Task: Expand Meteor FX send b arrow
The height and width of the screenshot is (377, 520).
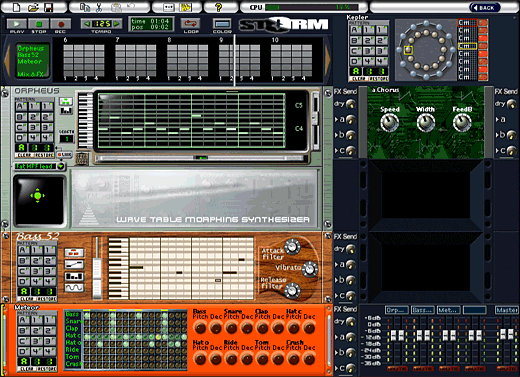Action: [x=336, y=352]
